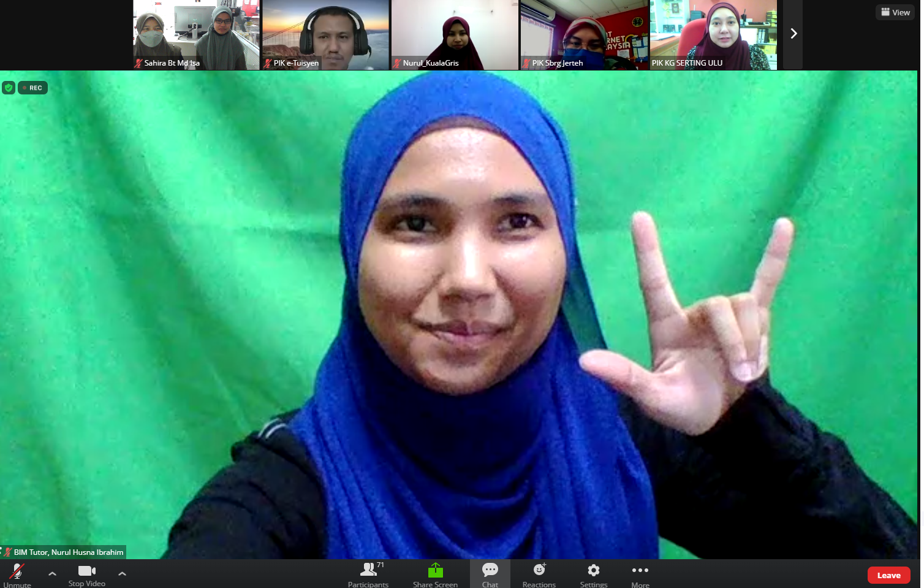The width and height of the screenshot is (924, 588).
Task: Leave the meeting
Action: pyautogui.click(x=888, y=575)
